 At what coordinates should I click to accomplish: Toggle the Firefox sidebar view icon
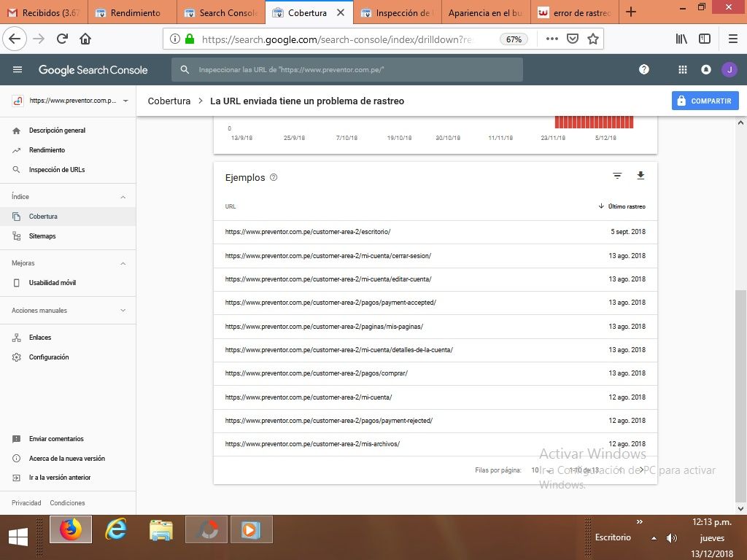pos(704,39)
